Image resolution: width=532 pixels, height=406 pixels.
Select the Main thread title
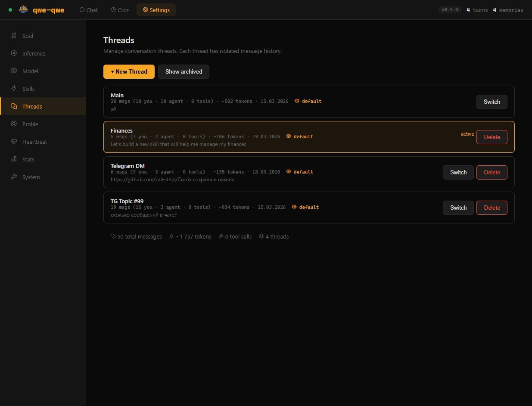tap(117, 95)
